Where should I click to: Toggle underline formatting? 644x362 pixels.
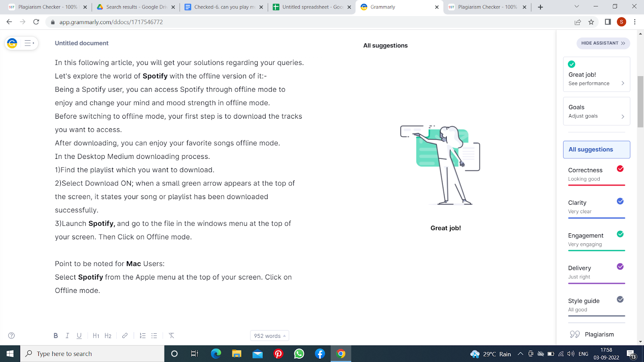coord(79,335)
